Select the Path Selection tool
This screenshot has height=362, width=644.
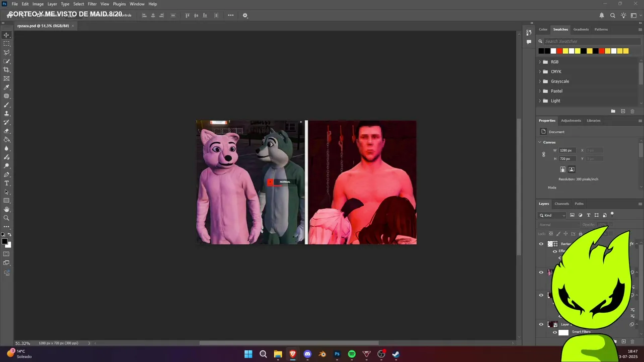point(7,192)
